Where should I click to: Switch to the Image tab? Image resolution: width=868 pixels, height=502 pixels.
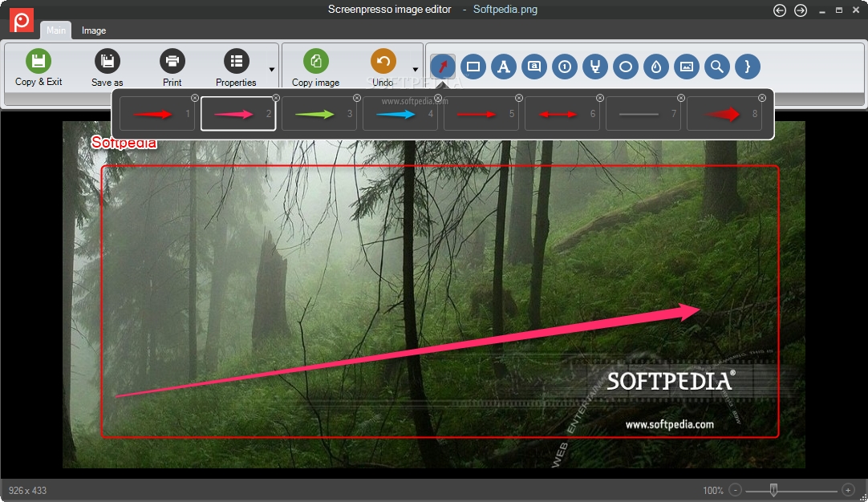coord(94,30)
